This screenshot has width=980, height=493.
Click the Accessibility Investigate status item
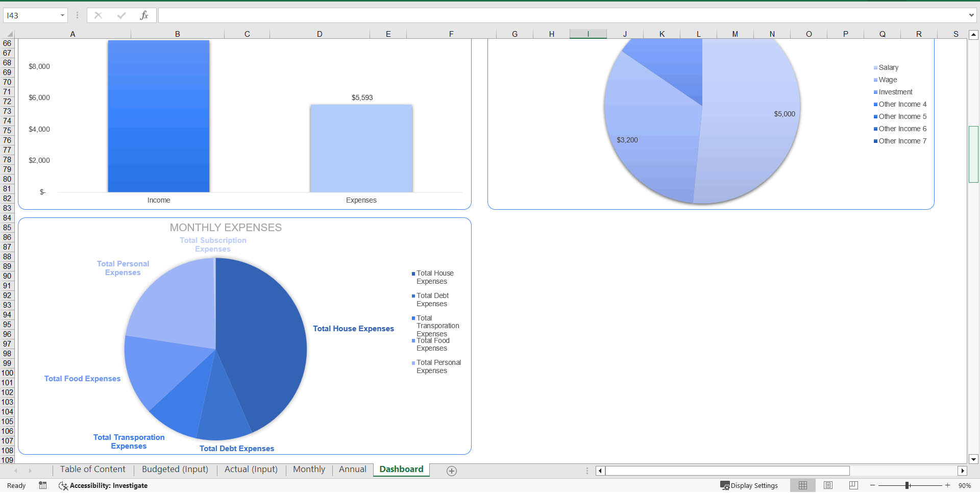click(103, 485)
